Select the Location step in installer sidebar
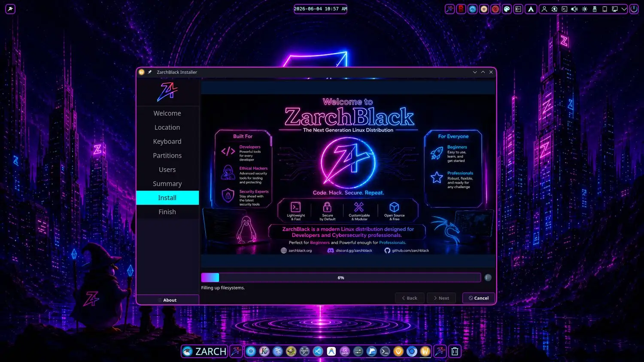This screenshot has width=644, height=362. click(167, 128)
